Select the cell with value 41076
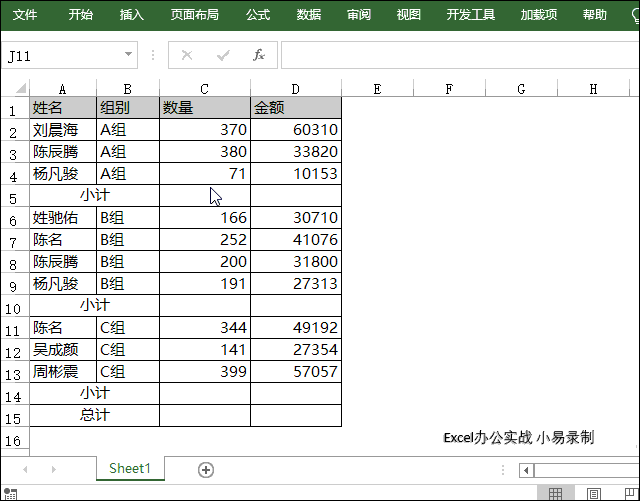The height and width of the screenshot is (501, 640). coord(296,240)
